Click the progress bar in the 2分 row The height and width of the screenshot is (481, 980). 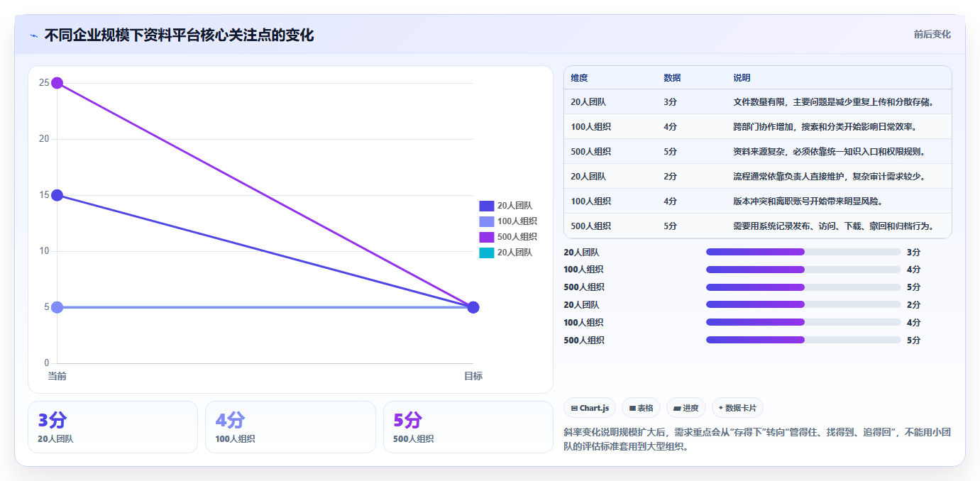pyautogui.click(x=803, y=305)
